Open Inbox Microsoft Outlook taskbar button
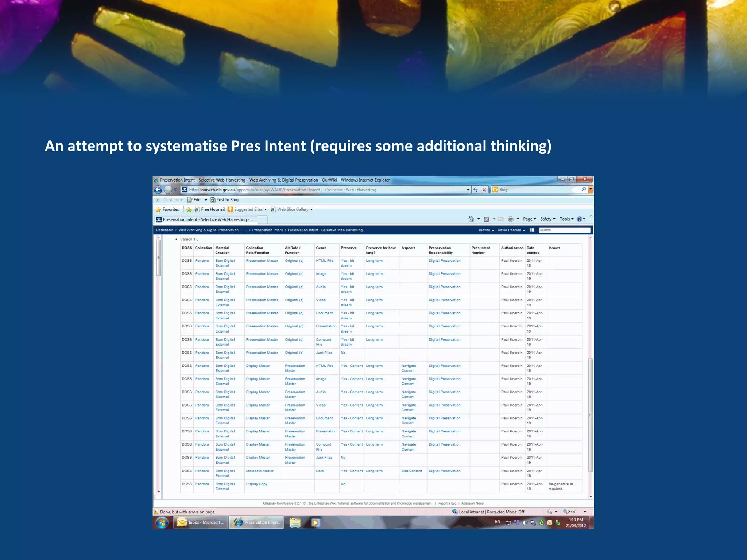Screen dimensions: 747x560 (201, 522)
